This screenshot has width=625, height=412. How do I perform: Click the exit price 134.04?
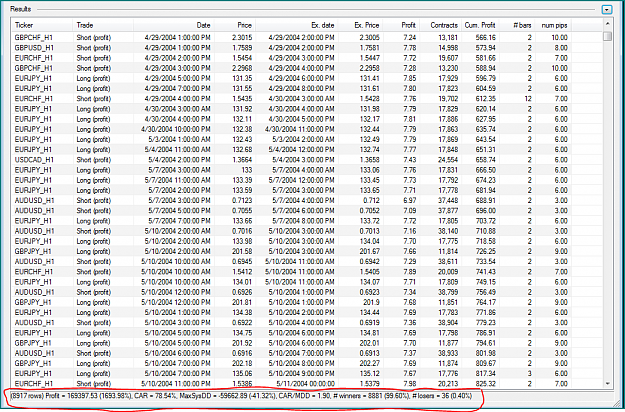click(369, 241)
